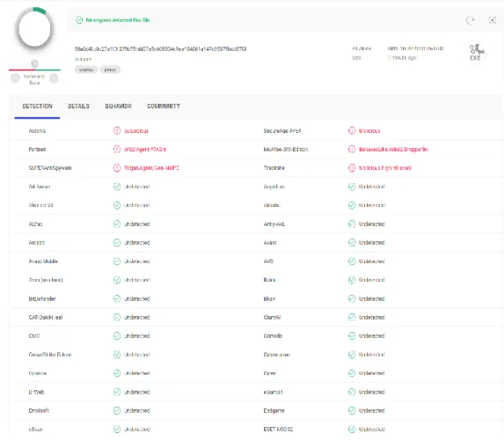Click the peexe tag chip
The height and width of the screenshot is (441, 504).
110,70
